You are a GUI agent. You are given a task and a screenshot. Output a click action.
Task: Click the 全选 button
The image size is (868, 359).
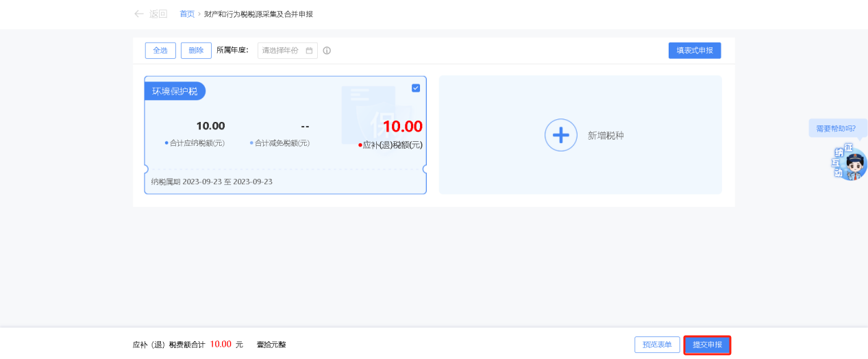pyautogui.click(x=160, y=50)
